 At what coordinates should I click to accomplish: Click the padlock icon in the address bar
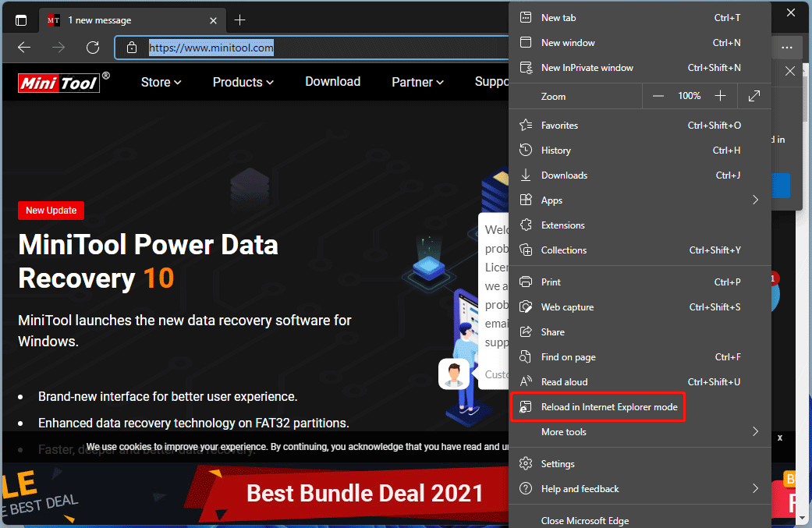133,48
